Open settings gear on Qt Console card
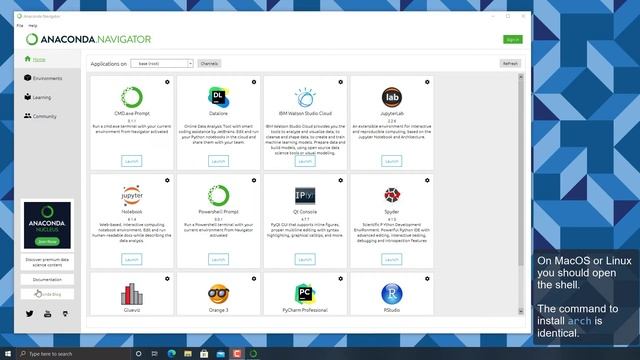 tap(340, 180)
